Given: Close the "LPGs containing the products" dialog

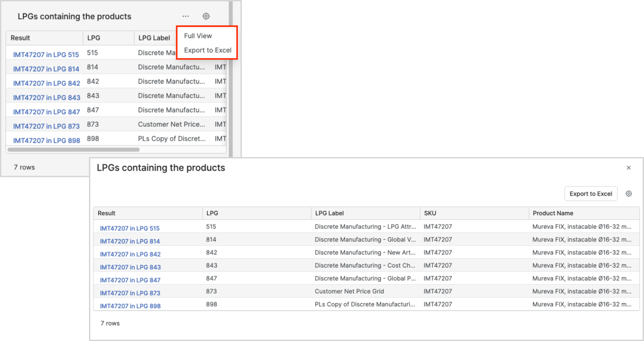Looking at the screenshot, I should 629,168.
